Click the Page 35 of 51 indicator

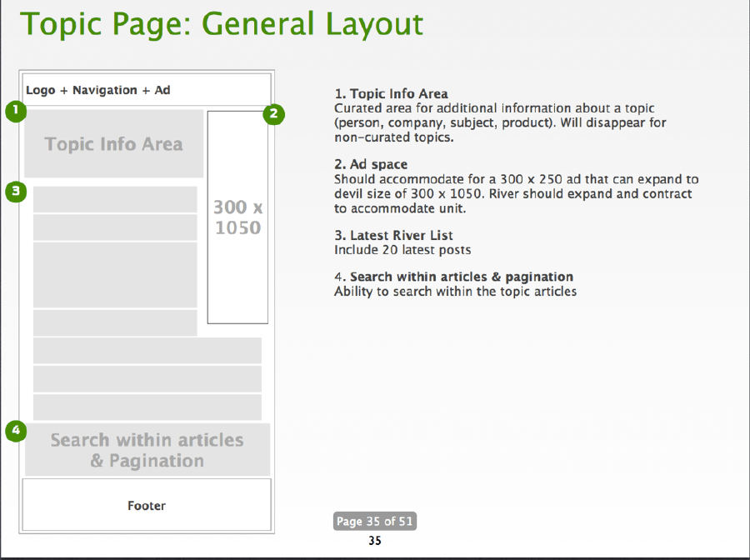tap(374, 522)
